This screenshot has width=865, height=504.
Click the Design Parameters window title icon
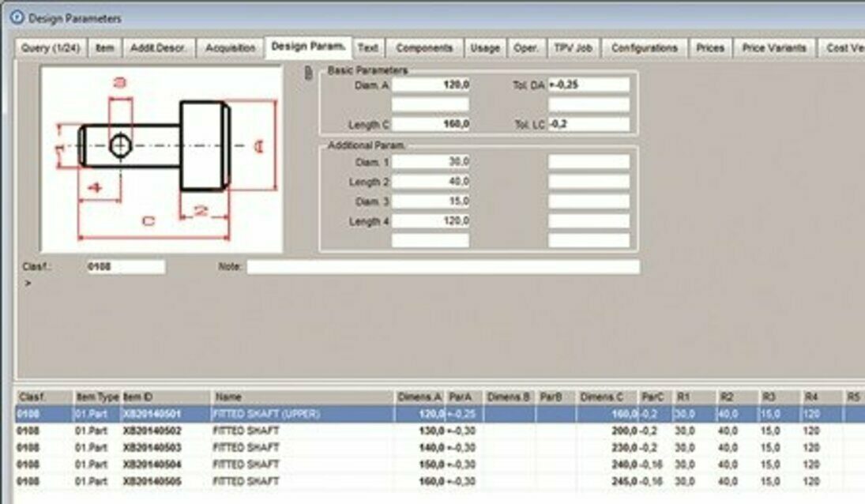pos(17,17)
